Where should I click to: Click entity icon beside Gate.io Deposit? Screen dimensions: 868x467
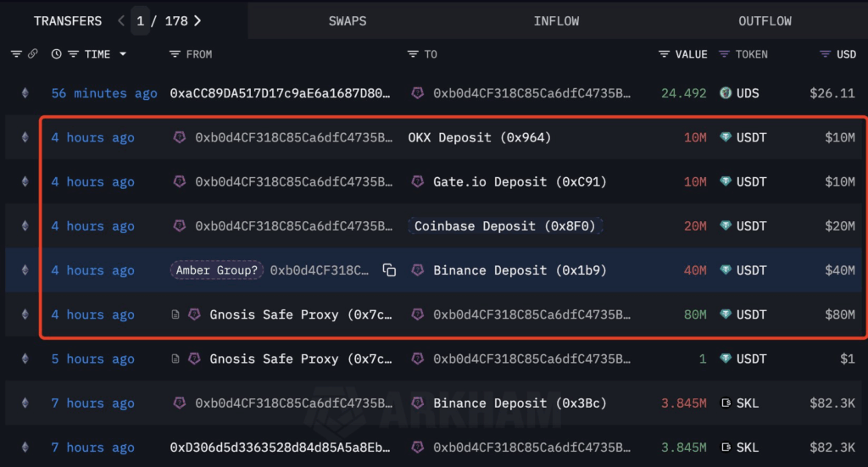coord(417,181)
